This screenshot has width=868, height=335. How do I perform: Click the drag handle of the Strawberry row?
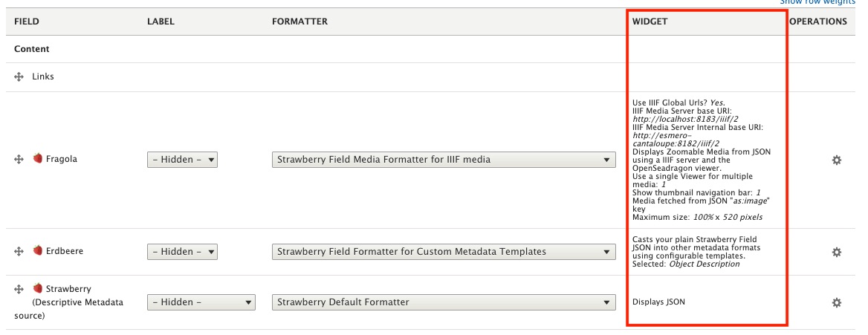19,288
